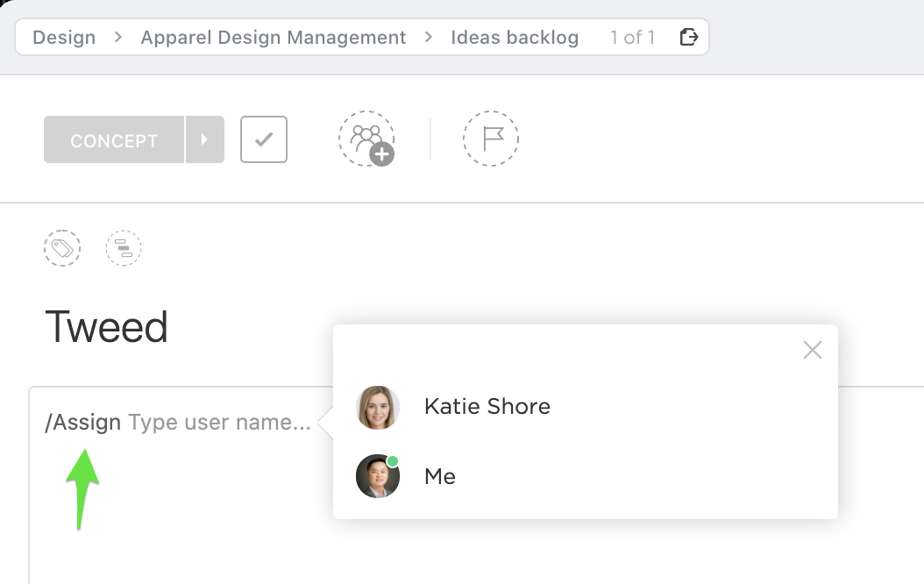The height and width of the screenshot is (584, 924).
Task: Choose Me from the assignee list
Action: (440, 477)
